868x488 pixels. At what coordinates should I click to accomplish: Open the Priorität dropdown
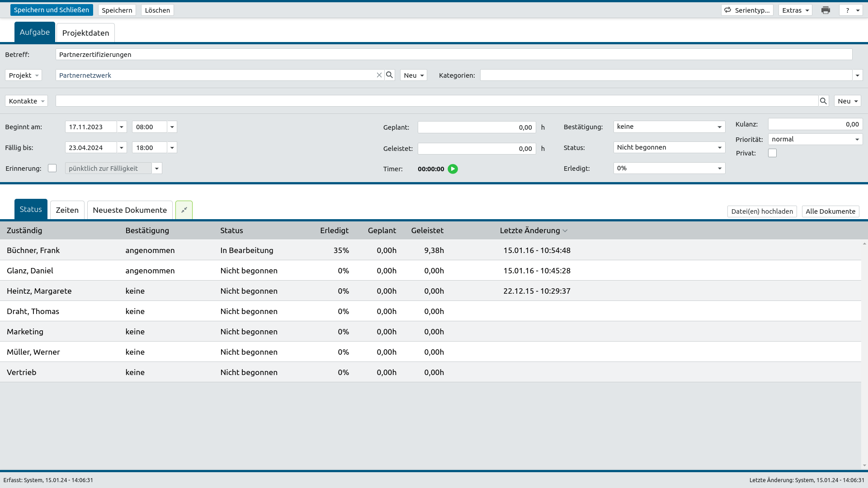tap(857, 140)
